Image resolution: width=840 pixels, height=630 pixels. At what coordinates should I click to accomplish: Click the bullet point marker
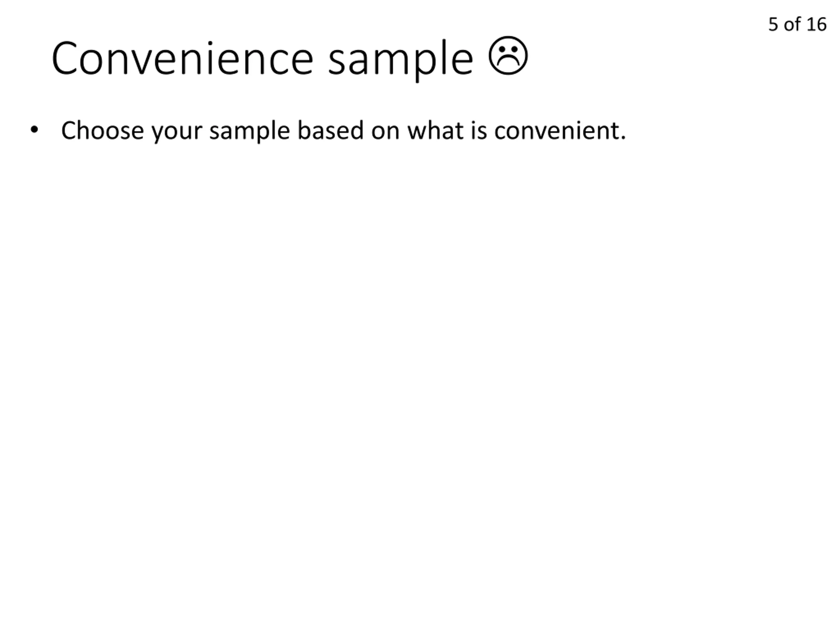tap(34, 130)
